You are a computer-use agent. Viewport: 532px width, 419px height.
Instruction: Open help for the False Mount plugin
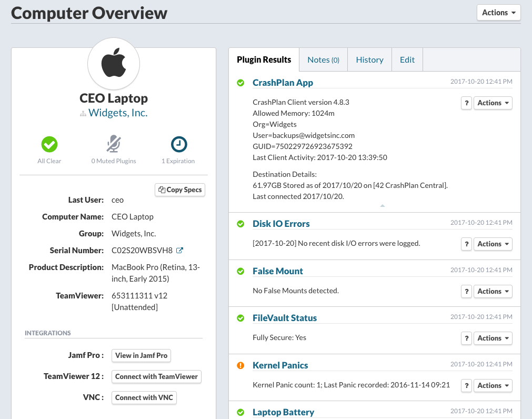pos(467,291)
